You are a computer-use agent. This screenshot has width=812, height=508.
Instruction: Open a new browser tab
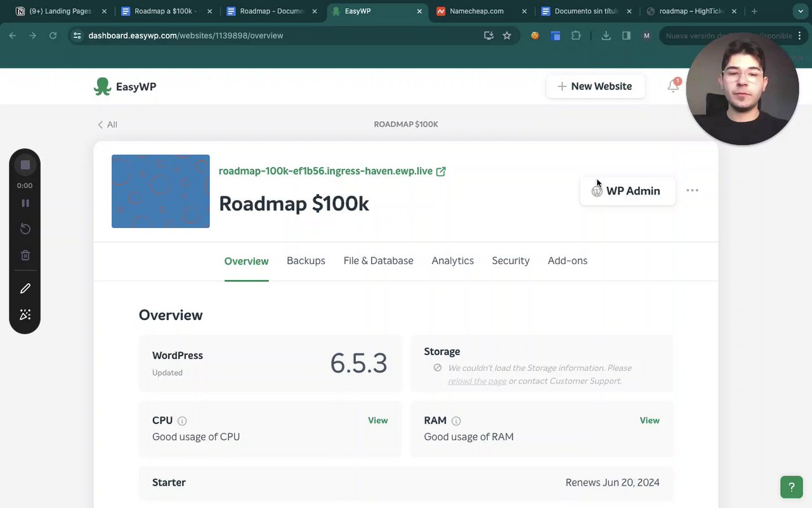click(x=754, y=11)
